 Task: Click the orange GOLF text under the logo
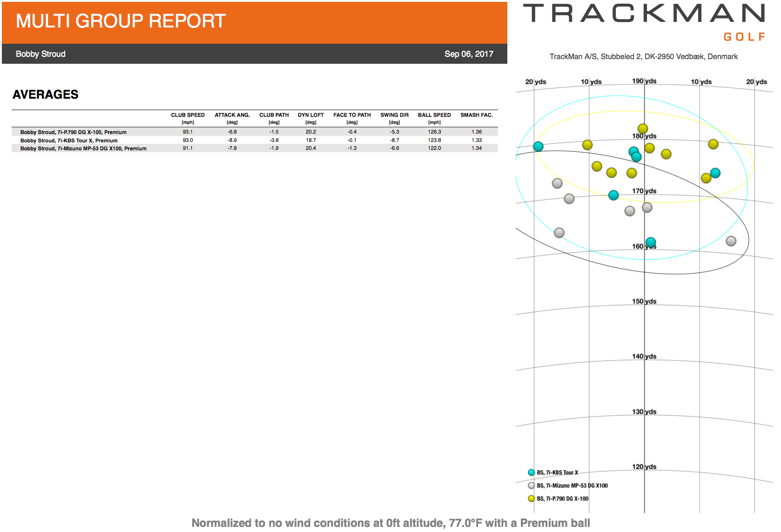point(744,37)
